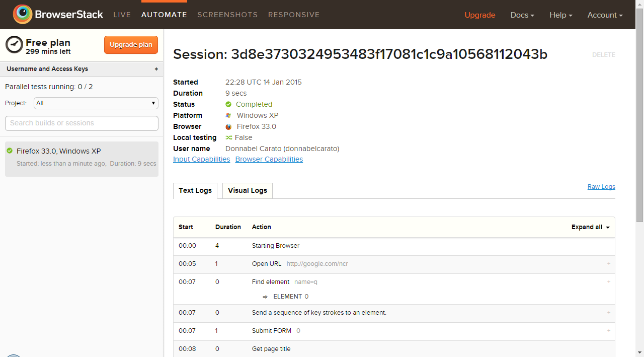
Task: Click the page vertical scrollbar thumb
Action: tap(640, 115)
